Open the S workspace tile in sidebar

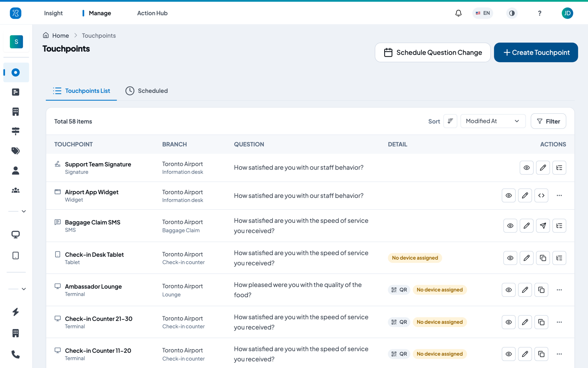[x=16, y=42]
